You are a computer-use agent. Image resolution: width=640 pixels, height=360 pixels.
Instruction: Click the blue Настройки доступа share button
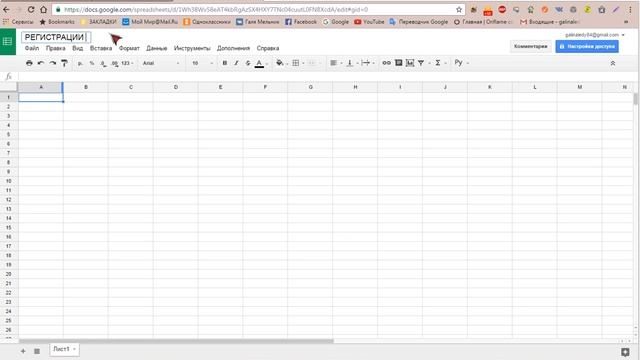(x=587, y=47)
